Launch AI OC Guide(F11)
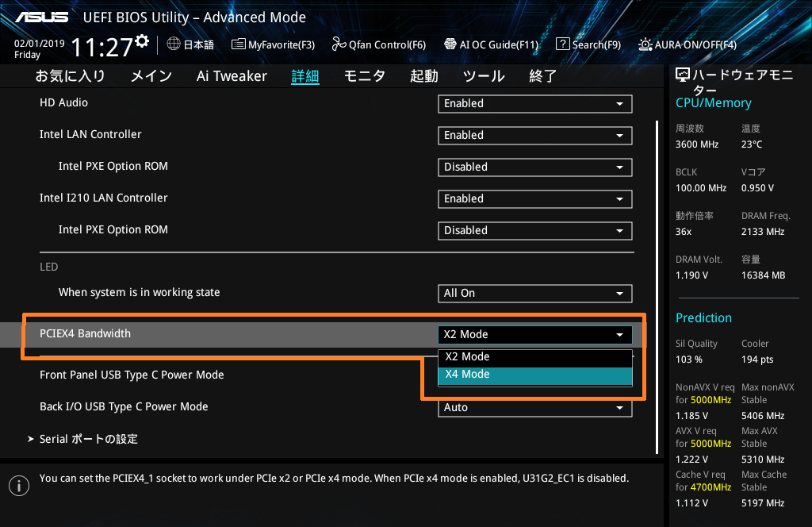The height and width of the screenshot is (527, 812). coord(492,44)
